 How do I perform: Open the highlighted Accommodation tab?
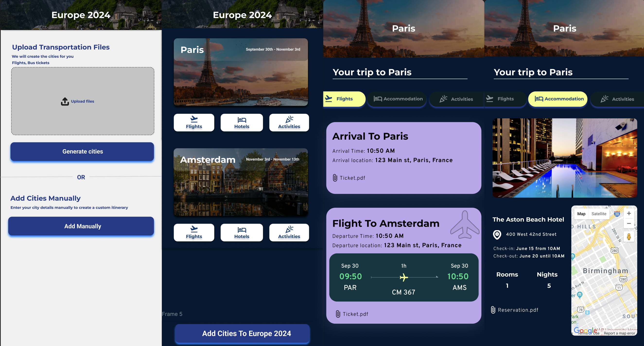(558, 99)
